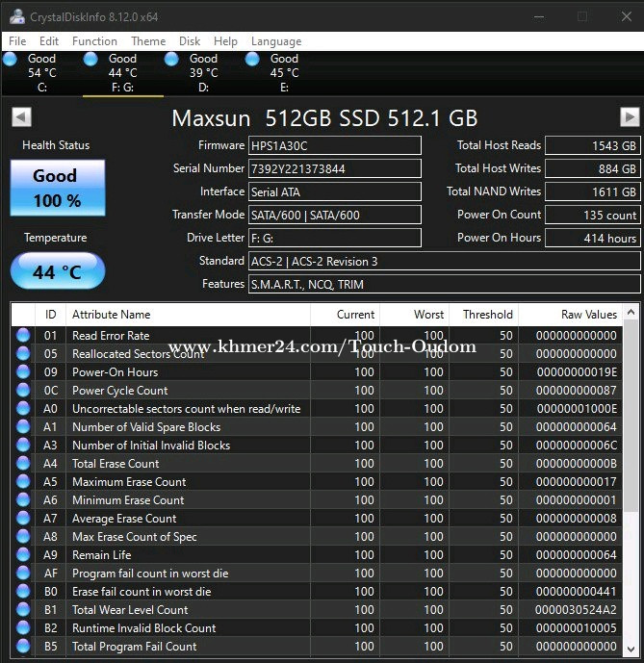Screen dimensions: 644x663
Task: Click the status orb for drive F: G:
Action: [x=90, y=60]
